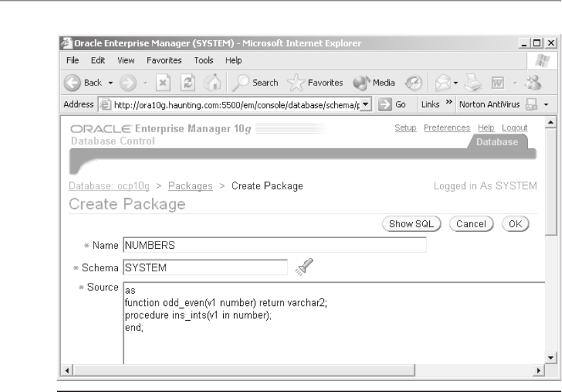Viewport: 562px width, 392px height.
Task: Click the Stop loading icon
Action: [163, 83]
